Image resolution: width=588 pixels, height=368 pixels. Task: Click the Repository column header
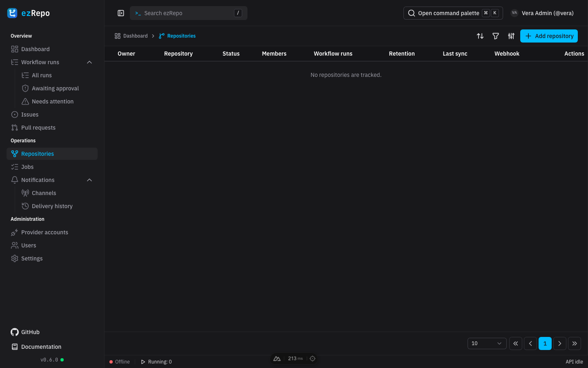point(178,54)
